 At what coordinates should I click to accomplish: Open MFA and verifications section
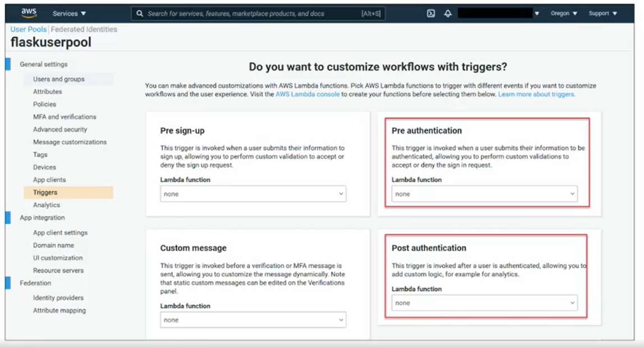pos(65,117)
